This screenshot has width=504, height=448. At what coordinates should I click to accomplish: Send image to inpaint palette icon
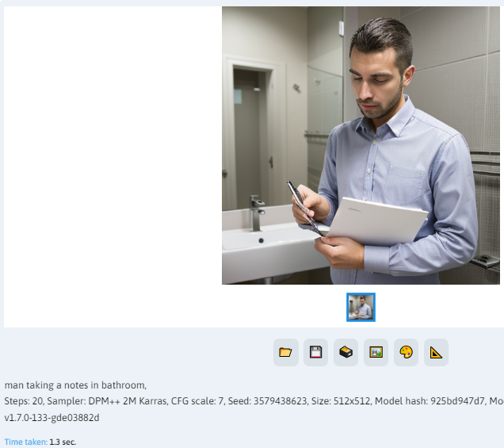[x=406, y=352]
